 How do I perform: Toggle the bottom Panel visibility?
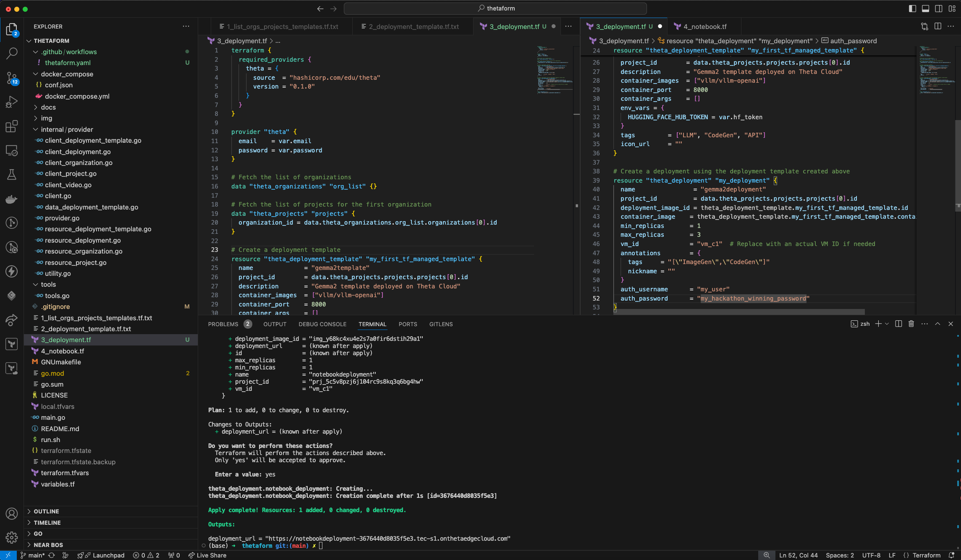click(x=925, y=8)
